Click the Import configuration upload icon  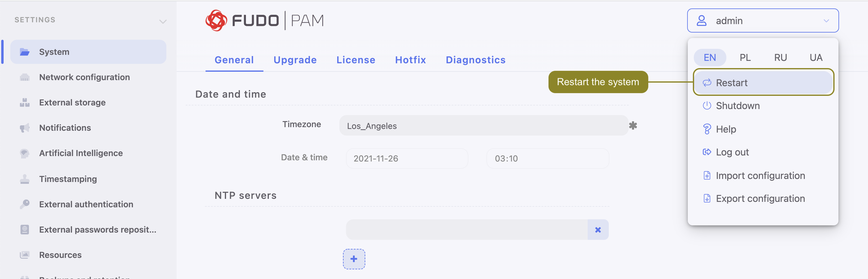[x=707, y=175]
